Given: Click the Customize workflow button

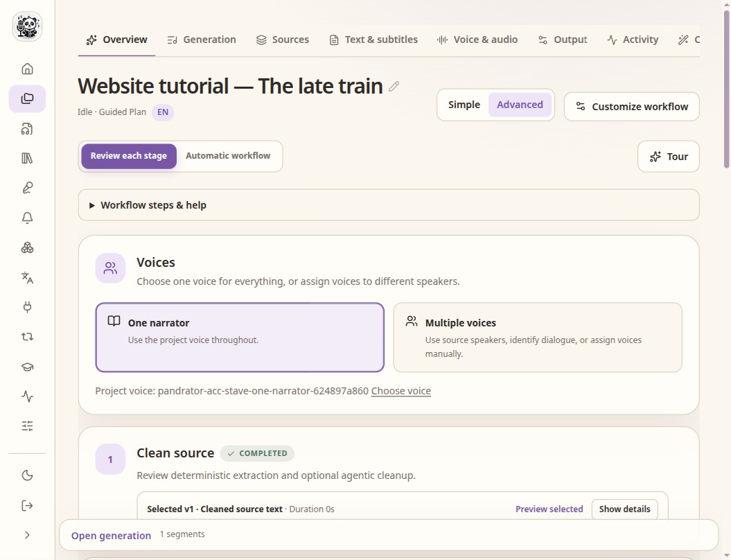Looking at the screenshot, I should click(x=632, y=107).
